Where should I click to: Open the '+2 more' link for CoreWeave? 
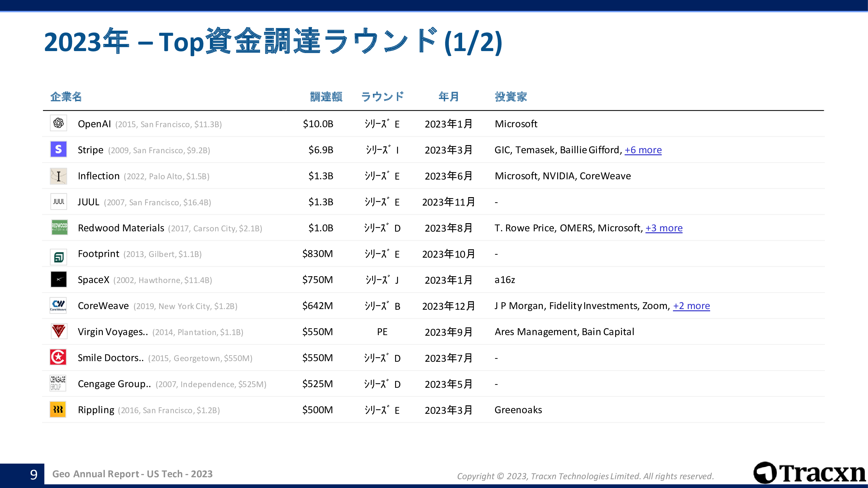tap(691, 306)
